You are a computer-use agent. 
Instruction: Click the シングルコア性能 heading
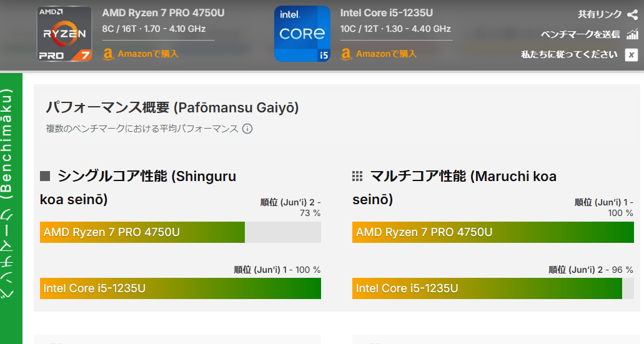[138, 188]
